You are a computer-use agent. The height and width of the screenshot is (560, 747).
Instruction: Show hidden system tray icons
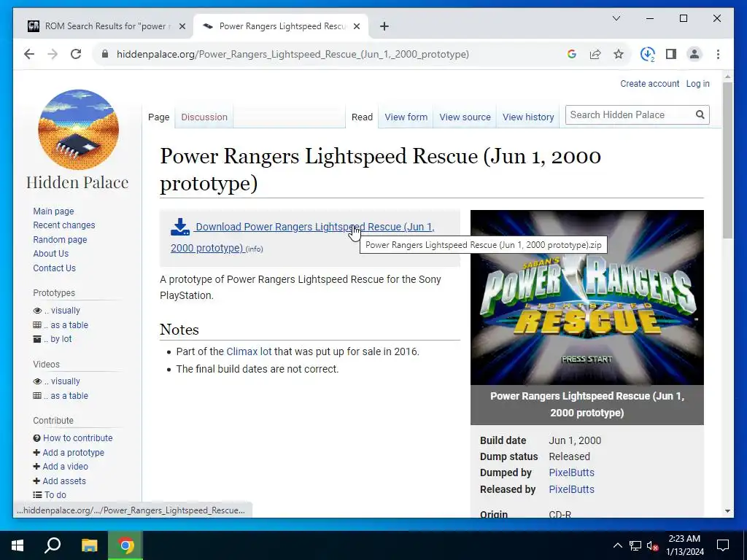point(617,545)
